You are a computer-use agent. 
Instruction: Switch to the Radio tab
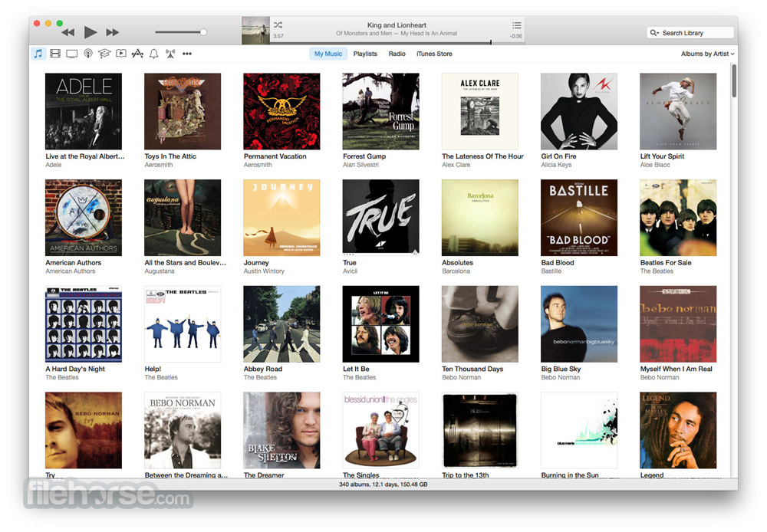point(397,54)
